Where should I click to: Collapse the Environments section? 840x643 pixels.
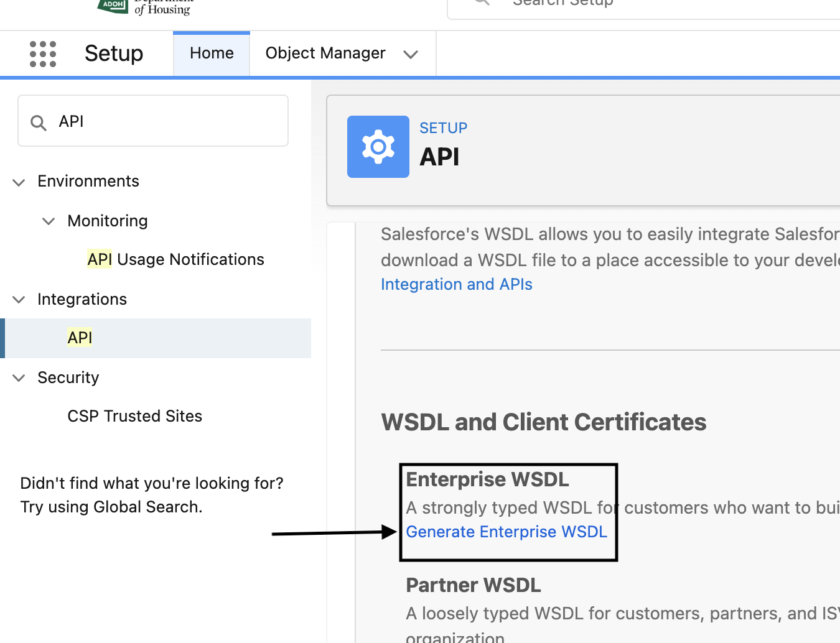[x=19, y=182]
